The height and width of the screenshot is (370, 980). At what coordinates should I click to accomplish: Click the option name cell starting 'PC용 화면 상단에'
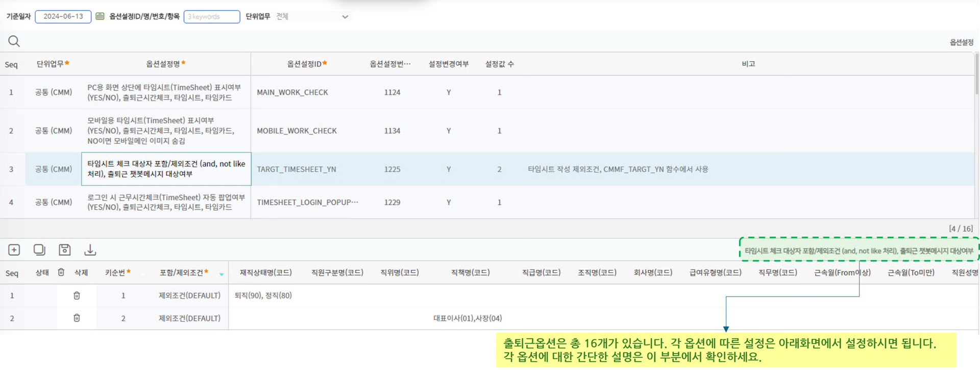tap(166, 92)
